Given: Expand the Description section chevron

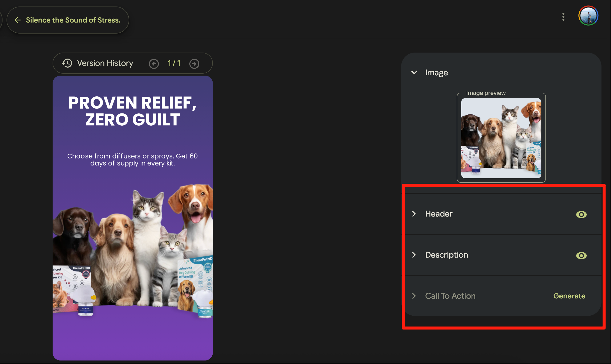Looking at the screenshot, I should 414,255.
